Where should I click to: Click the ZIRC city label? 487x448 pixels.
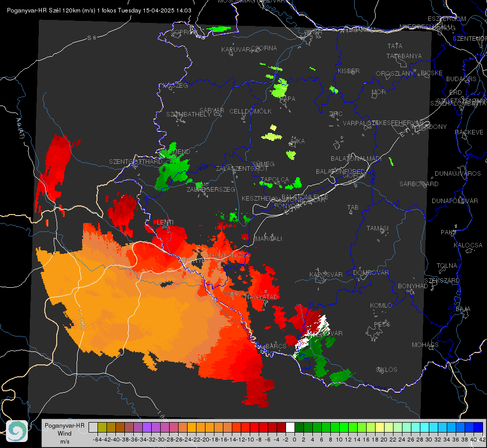(336, 114)
